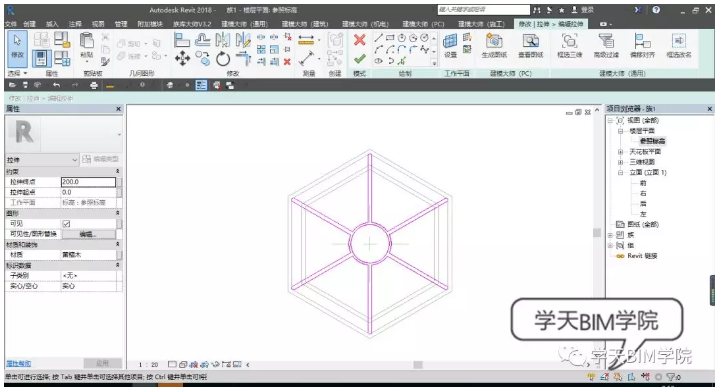Image resolution: width=719 pixels, height=390 pixels.
Task: Open the Manage (管理) ribbon tab
Action: pyautogui.click(x=121, y=24)
